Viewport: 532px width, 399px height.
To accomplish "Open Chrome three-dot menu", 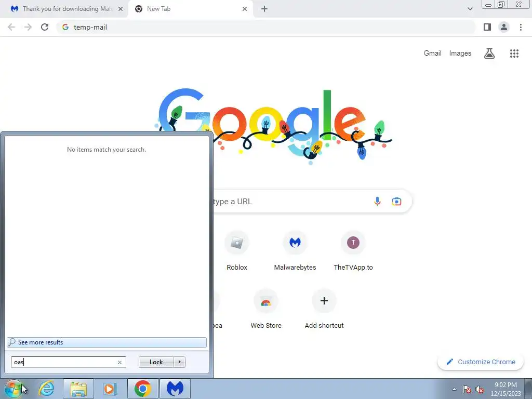I will tap(521, 27).
